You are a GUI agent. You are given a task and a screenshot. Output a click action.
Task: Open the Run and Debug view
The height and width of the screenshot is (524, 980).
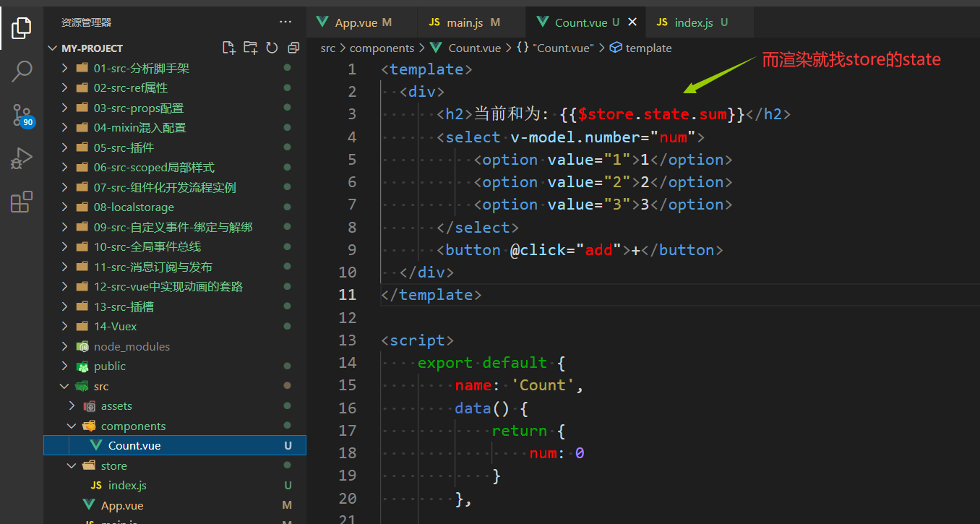coord(22,158)
